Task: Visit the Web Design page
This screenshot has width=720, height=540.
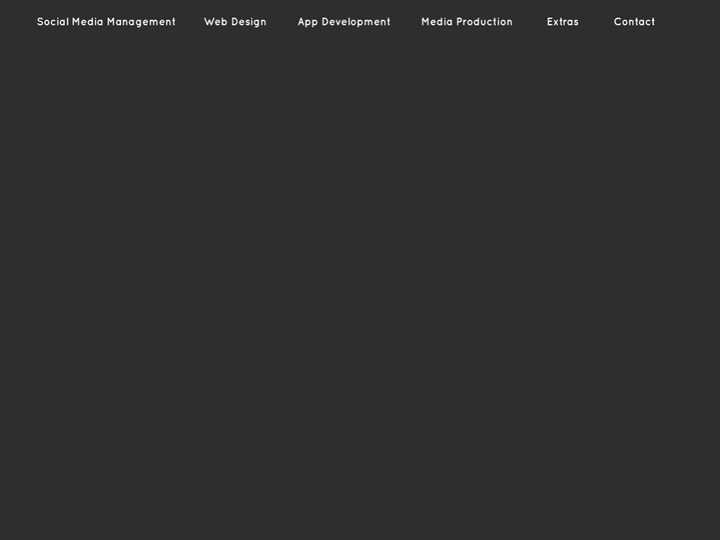Action: (x=235, y=22)
